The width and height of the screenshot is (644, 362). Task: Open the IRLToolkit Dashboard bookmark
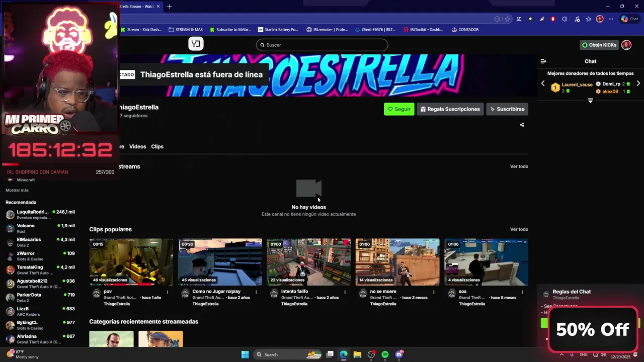(424, 30)
